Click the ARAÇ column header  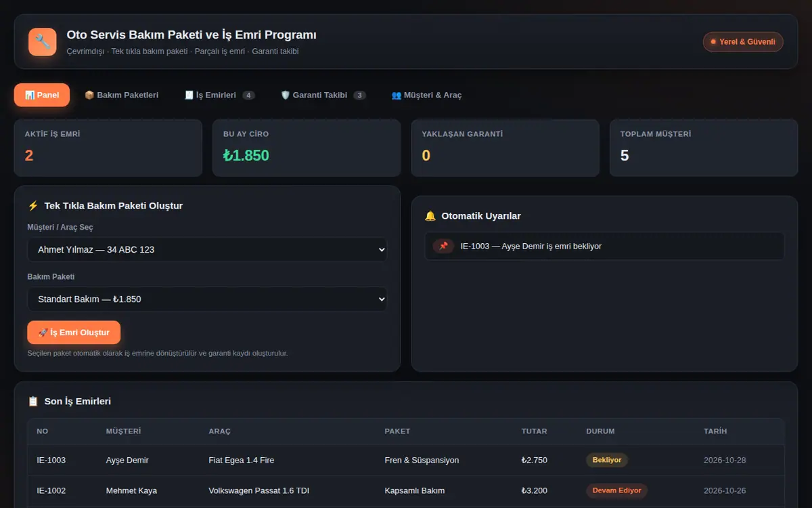tap(220, 431)
